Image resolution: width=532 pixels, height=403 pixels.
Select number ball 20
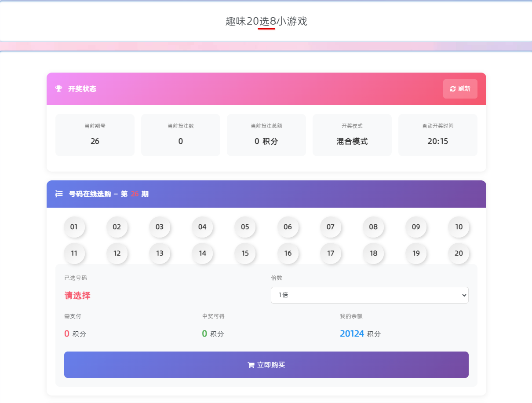click(459, 253)
